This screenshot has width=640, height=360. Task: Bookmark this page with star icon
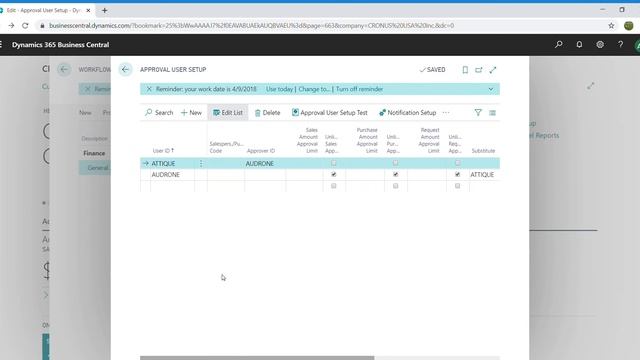pos(611,25)
